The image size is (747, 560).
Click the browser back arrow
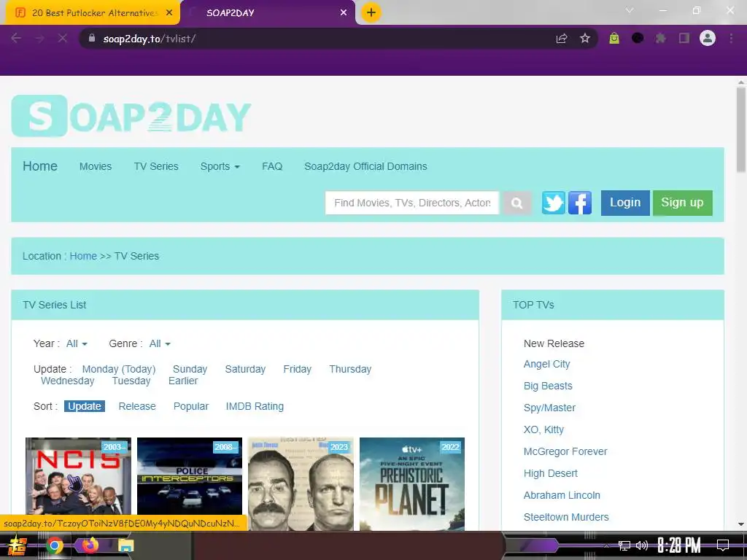[x=16, y=38]
